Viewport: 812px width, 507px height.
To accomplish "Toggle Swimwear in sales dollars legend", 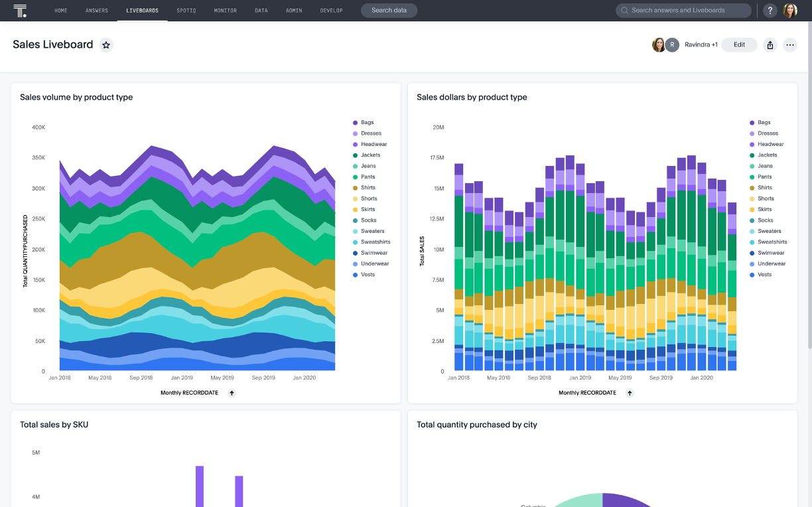I will point(767,253).
